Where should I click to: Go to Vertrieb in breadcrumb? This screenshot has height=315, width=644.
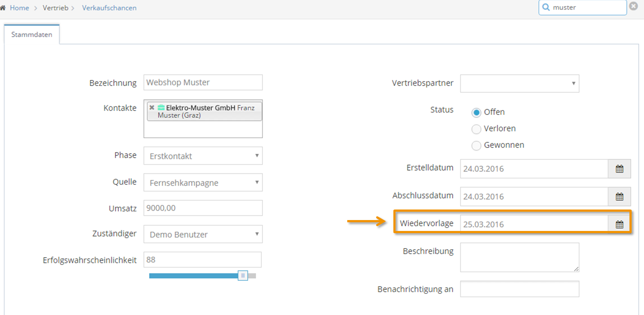(56, 8)
